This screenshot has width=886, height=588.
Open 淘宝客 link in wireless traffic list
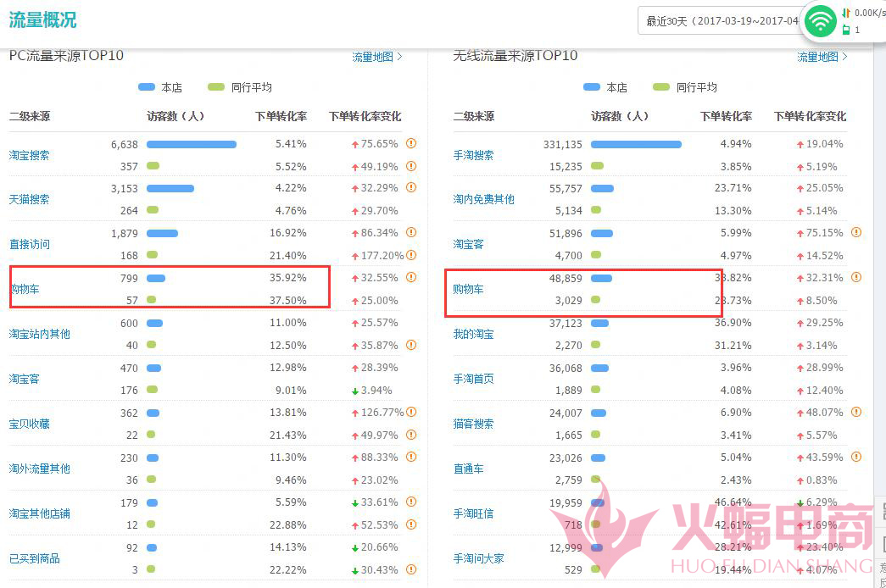468,244
